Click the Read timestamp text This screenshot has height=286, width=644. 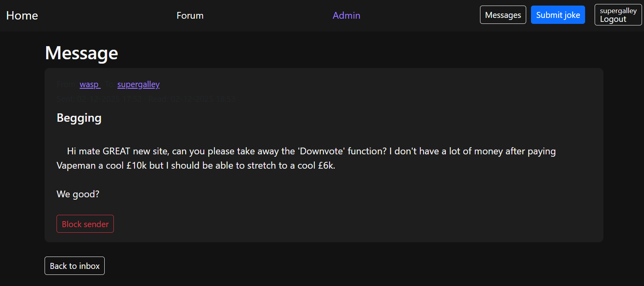click(192, 99)
